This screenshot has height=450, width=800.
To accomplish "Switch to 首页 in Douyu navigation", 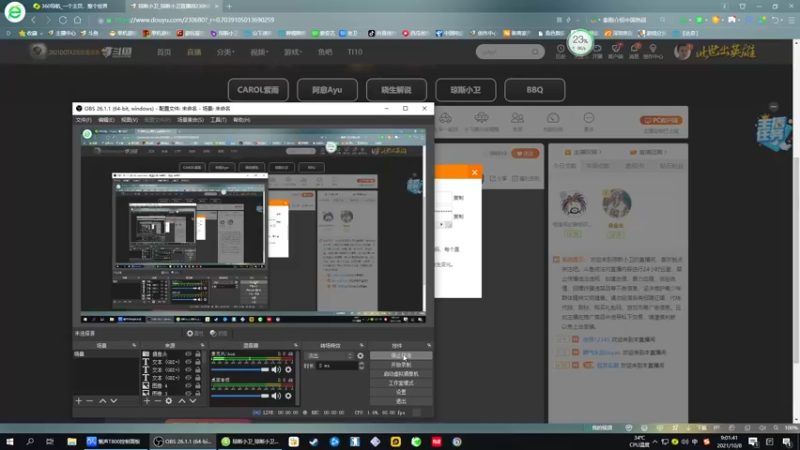I will tap(164, 52).
